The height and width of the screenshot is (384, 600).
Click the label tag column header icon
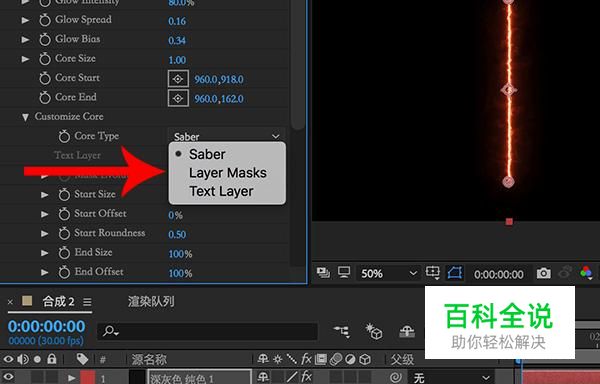coord(82,359)
